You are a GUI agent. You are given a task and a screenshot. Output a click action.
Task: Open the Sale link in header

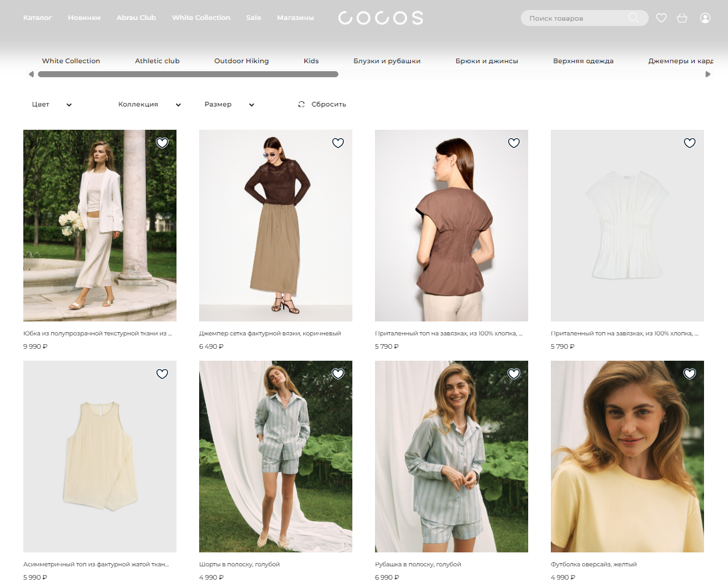(x=253, y=18)
